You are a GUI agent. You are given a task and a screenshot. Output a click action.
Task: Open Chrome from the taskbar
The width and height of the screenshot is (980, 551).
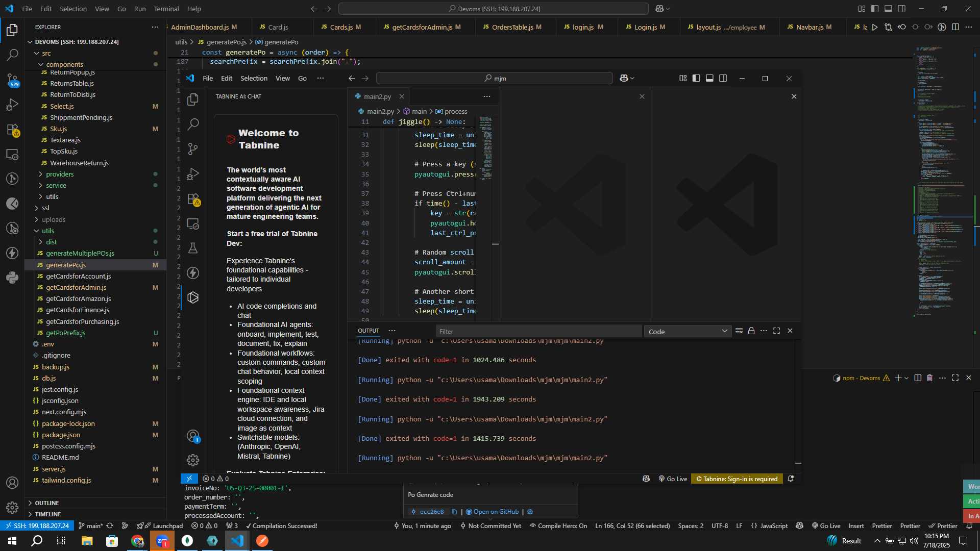137,541
